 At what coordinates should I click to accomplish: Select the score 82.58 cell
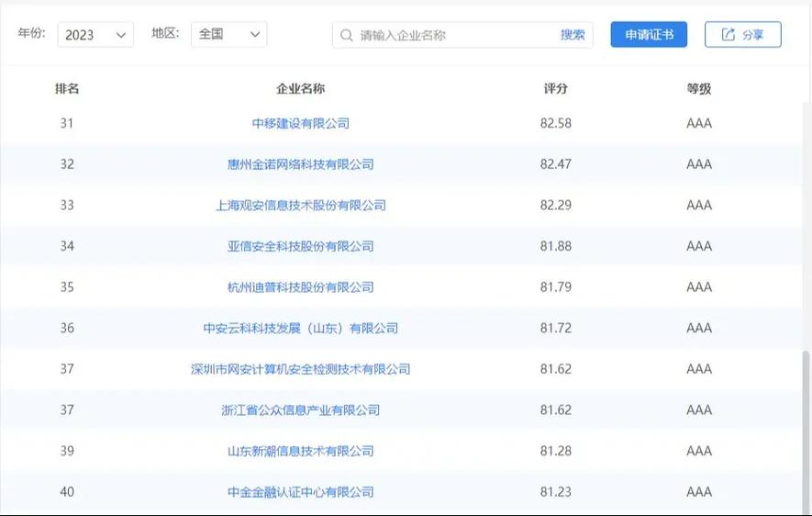556,123
